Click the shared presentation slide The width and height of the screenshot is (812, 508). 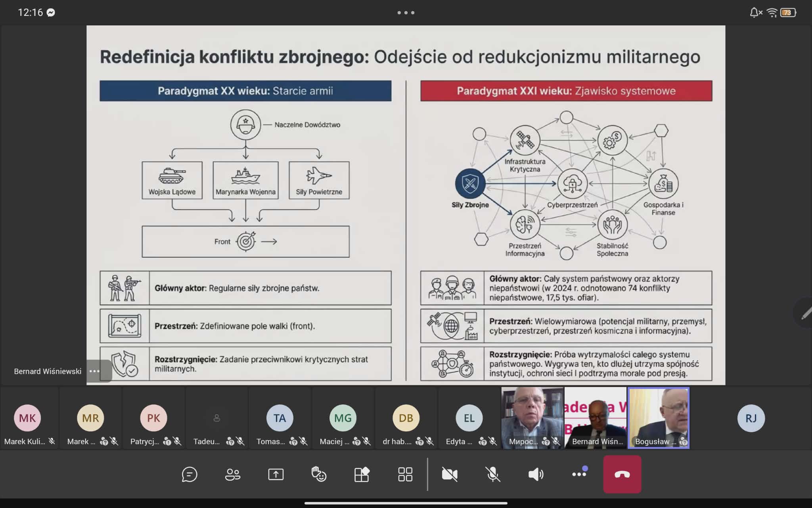click(406, 205)
